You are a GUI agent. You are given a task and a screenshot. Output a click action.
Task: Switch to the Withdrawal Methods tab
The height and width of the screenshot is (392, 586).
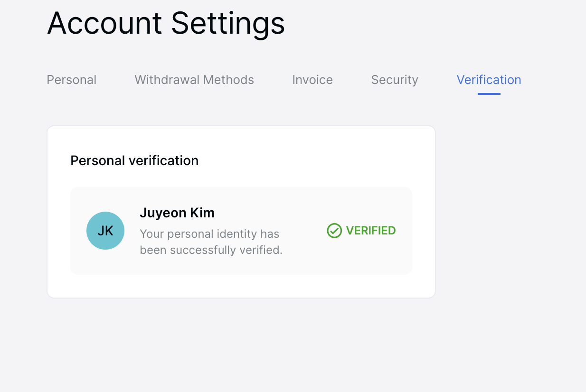click(x=194, y=80)
